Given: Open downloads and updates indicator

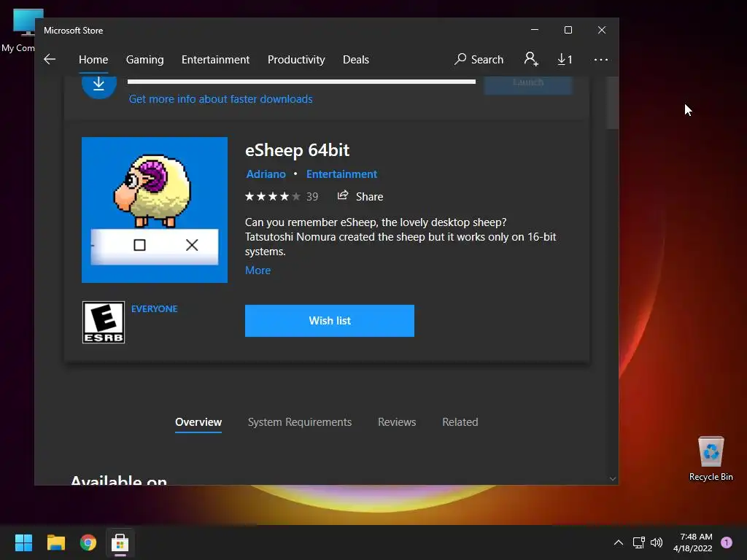Looking at the screenshot, I should tap(565, 60).
